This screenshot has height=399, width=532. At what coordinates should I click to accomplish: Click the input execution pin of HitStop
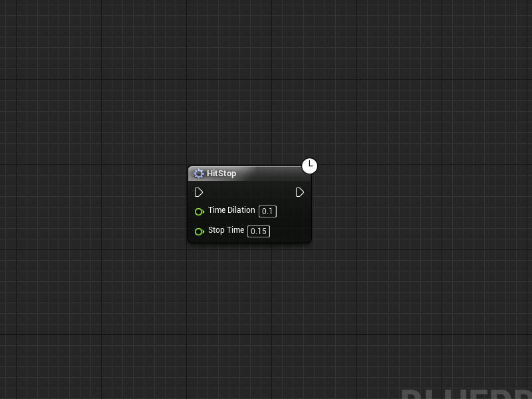coord(199,192)
